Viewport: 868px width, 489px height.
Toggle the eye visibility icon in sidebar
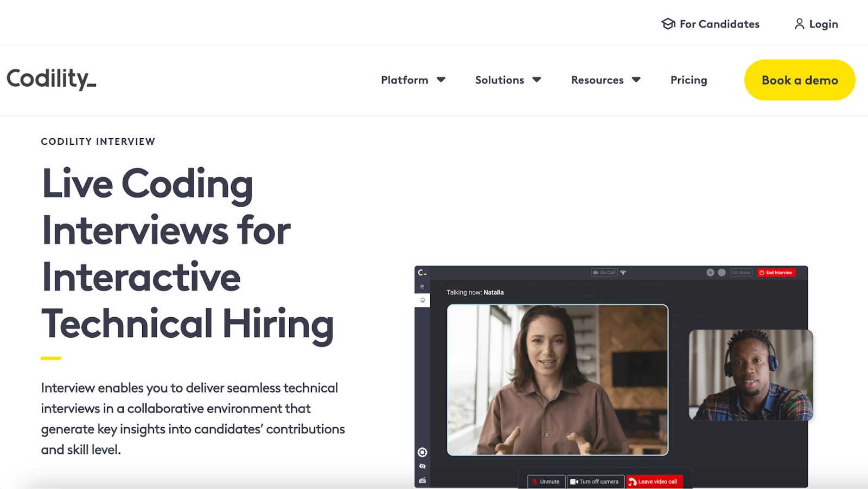(x=422, y=466)
